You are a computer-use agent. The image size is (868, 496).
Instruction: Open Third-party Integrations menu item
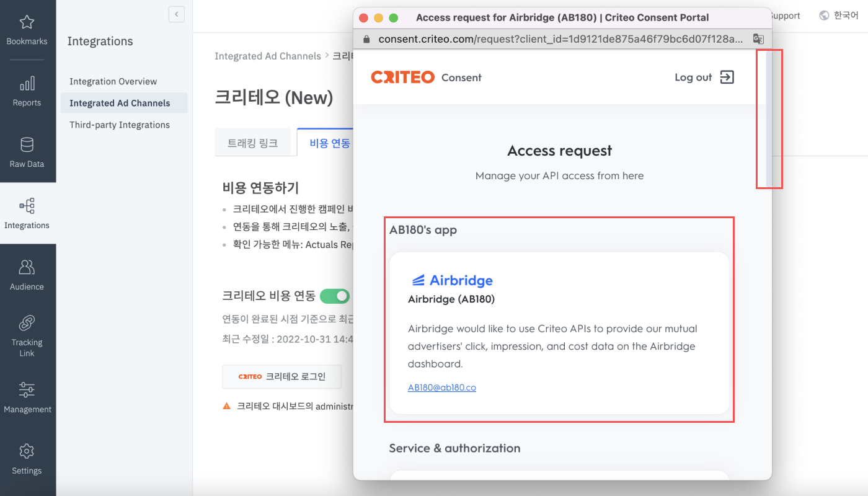click(x=120, y=125)
